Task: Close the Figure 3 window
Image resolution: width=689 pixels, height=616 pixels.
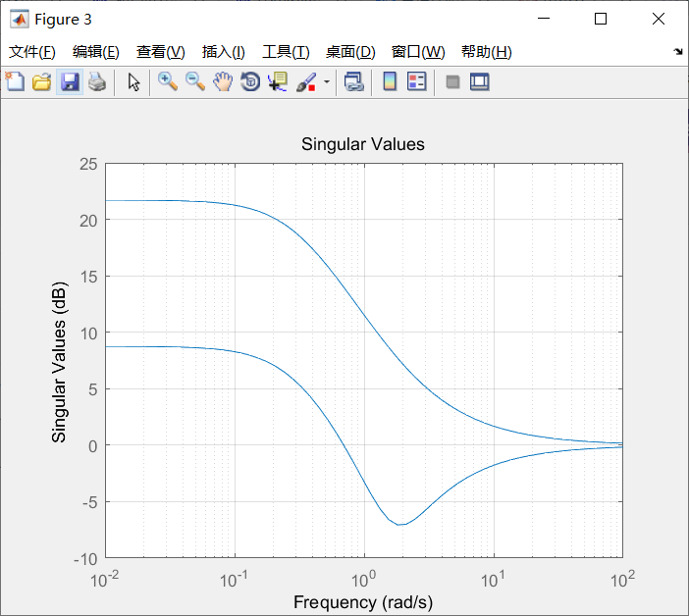Action: [659, 19]
